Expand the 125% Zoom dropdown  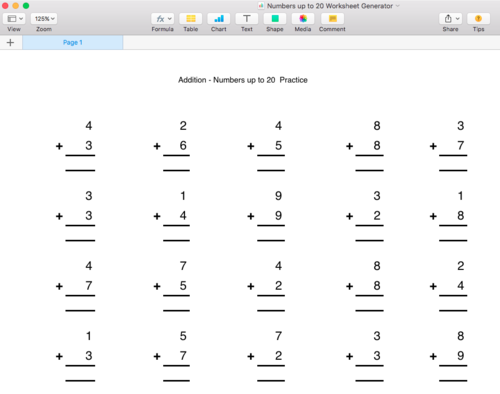pos(44,19)
